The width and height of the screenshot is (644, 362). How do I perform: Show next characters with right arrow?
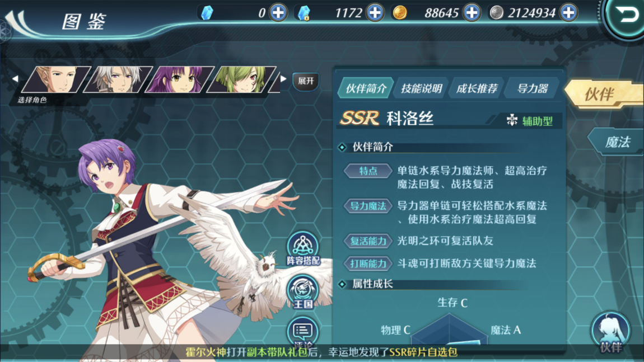pyautogui.click(x=283, y=78)
